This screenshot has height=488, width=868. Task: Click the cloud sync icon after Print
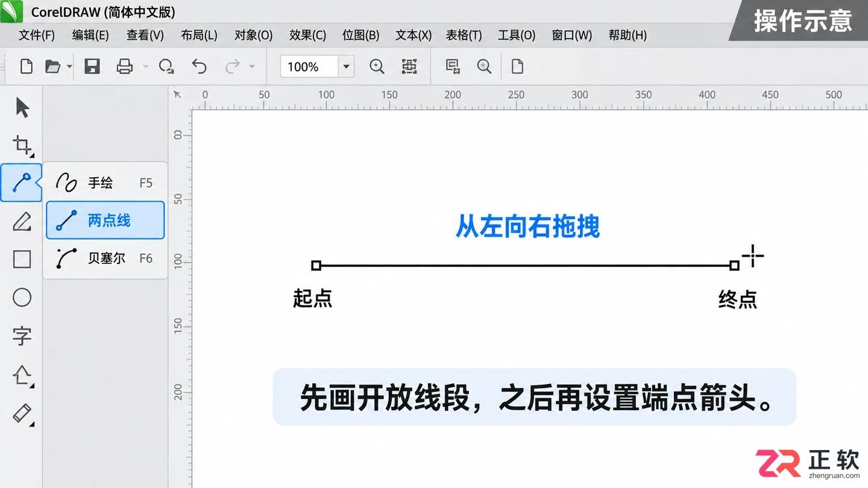click(166, 66)
